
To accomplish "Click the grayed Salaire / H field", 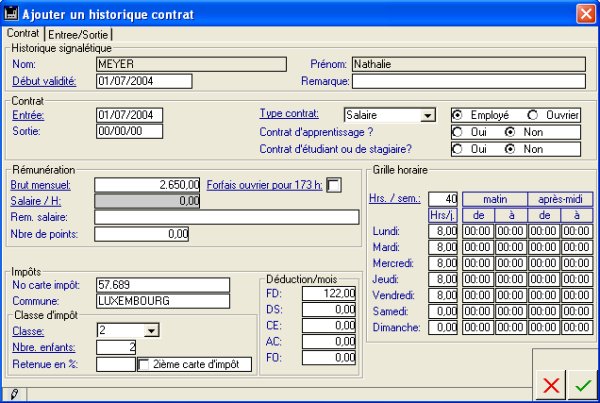I will 147,201.
